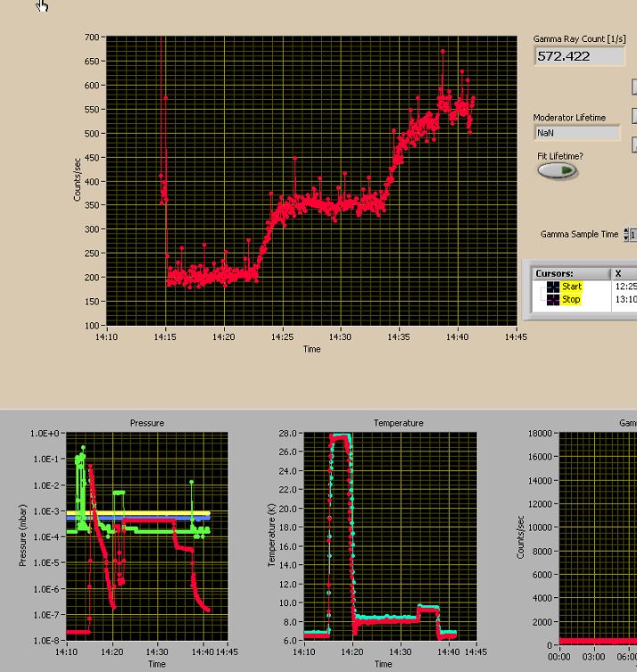Click the Moderator Lifetime NaN field
Image resolution: width=637 pixels, height=672 pixels.
click(576, 133)
